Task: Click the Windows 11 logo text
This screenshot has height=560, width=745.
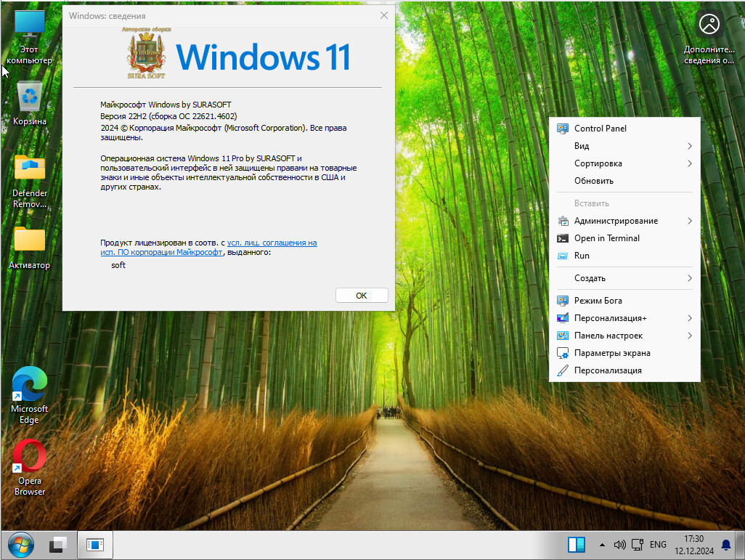Action: tap(264, 57)
